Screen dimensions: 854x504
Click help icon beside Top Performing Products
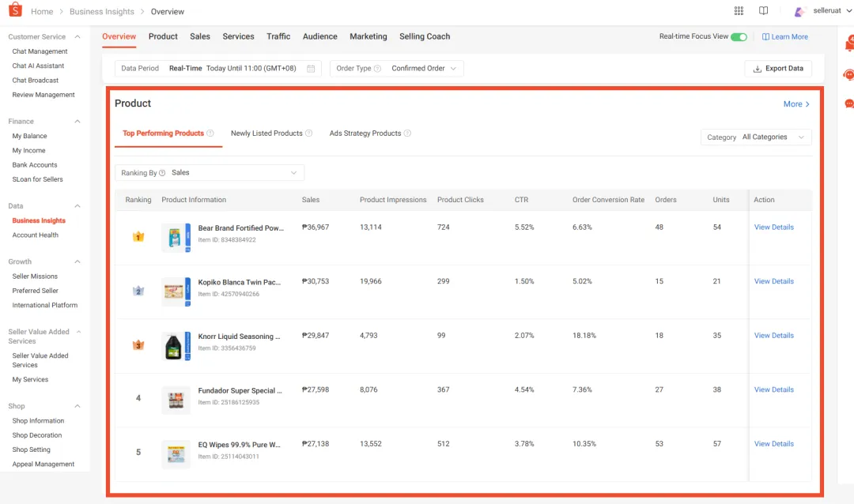210,134
